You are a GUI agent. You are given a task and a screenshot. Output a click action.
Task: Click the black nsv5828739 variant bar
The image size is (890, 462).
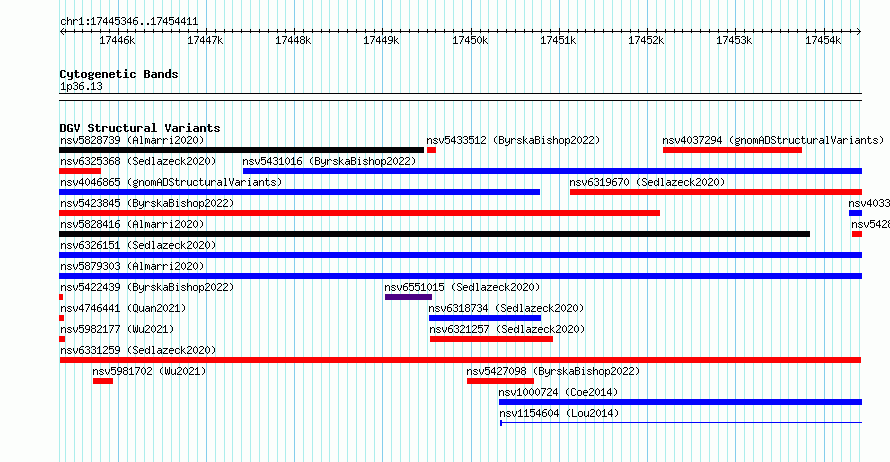pos(242,150)
